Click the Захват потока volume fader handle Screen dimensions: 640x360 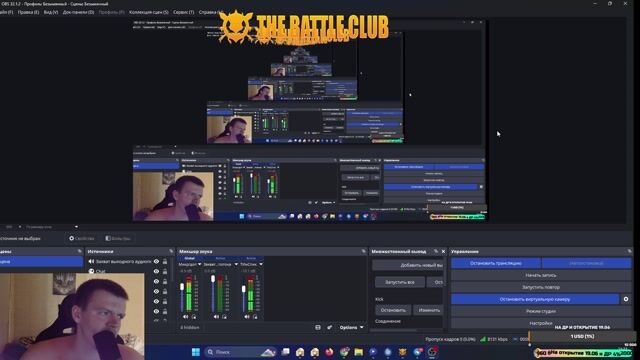pos(213,279)
